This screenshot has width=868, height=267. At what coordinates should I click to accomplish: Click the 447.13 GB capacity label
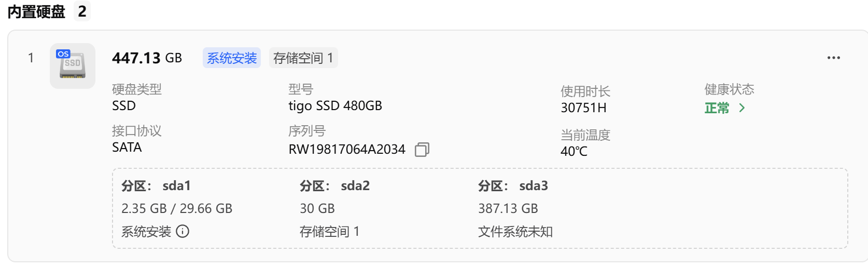(x=147, y=58)
